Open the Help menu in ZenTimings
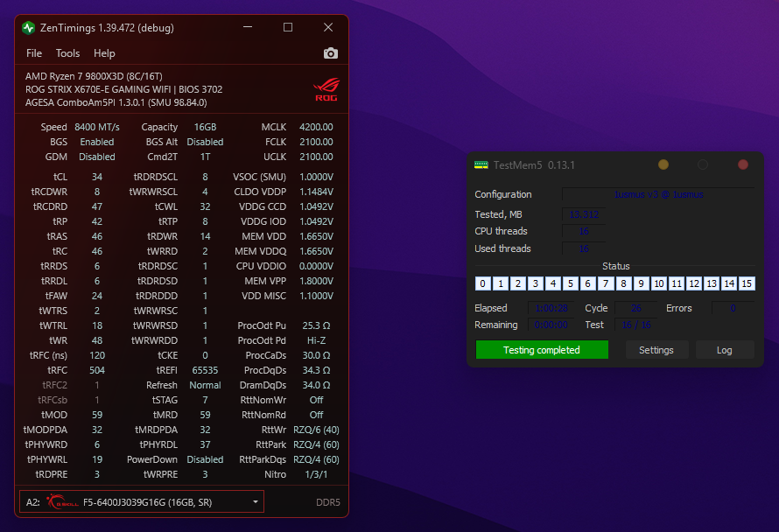Viewport: 779px width, 532px height. point(104,53)
